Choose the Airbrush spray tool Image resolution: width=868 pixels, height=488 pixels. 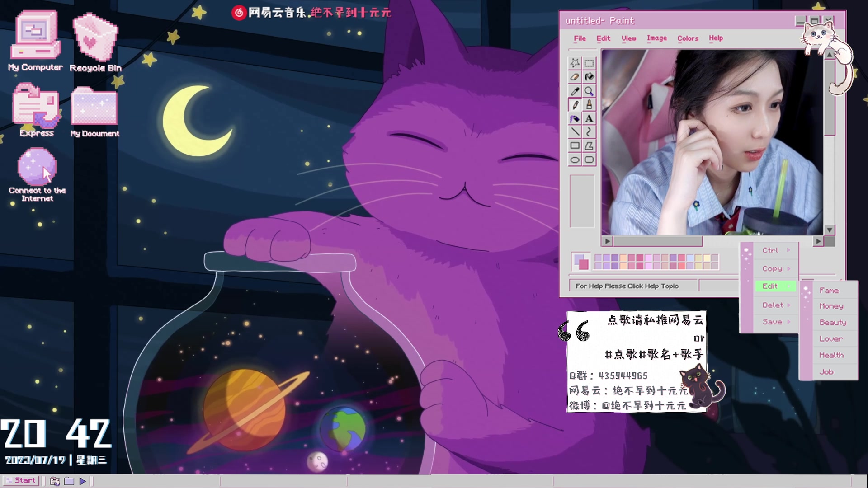(x=575, y=119)
